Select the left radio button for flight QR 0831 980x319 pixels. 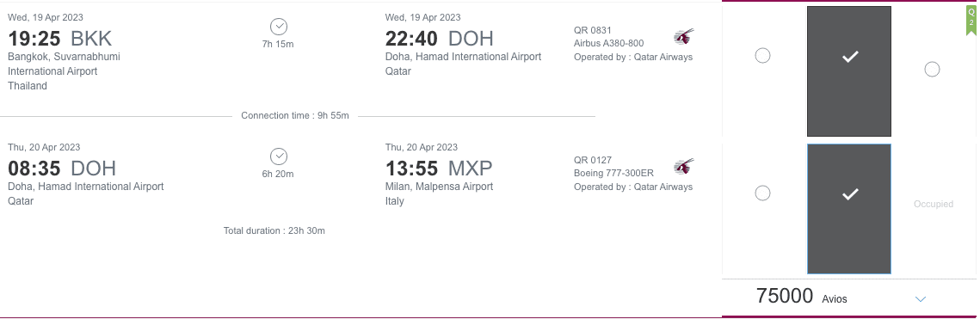(x=762, y=56)
